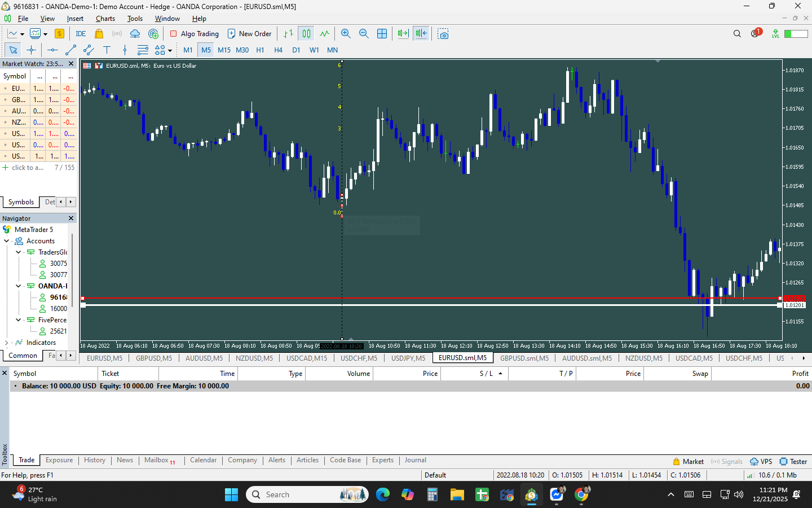Select the trendline drawing tool
812x508 pixels.
pyautogui.click(x=70, y=50)
